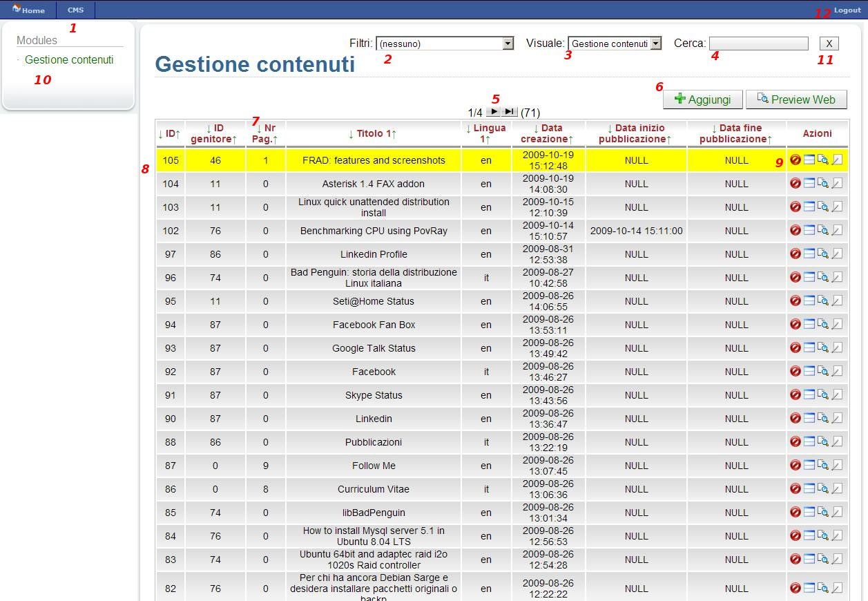The width and height of the screenshot is (868, 601).
Task: Click the pencil edit icon for Benchmarking CPU row
Action: click(837, 231)
